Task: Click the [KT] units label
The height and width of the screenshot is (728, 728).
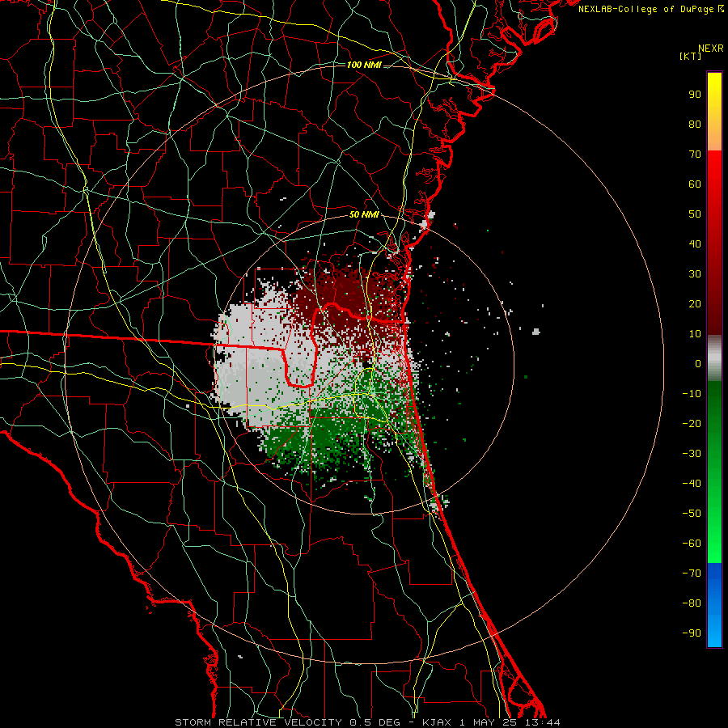Action: pos(691,56)
